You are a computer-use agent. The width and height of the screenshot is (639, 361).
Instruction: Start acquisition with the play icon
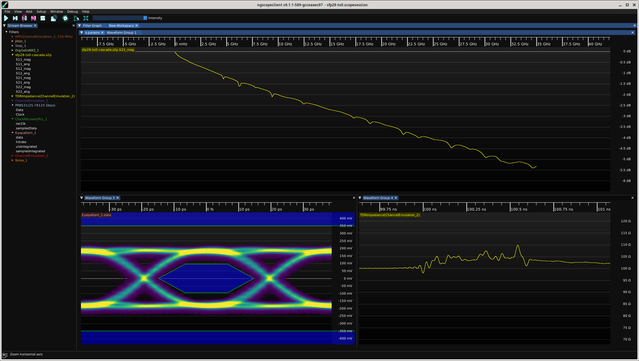click(x=6, y=18)
